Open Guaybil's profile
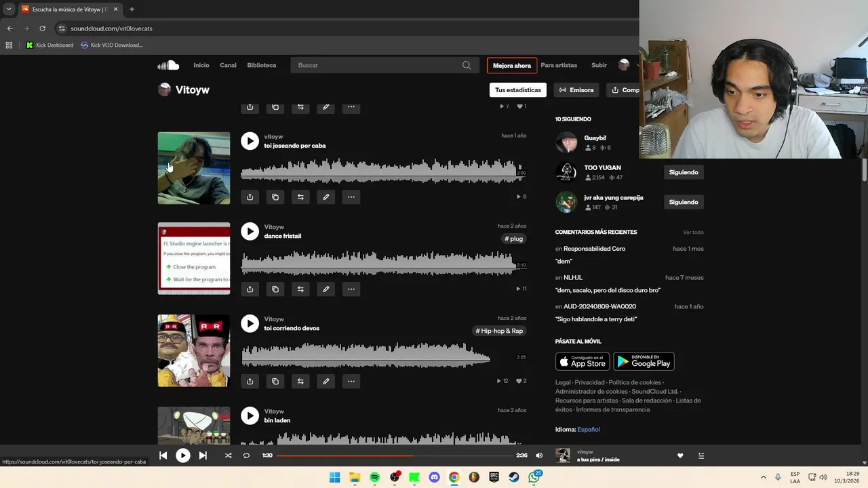This screenshot has width=868, height=488. click(x=595, y=138)
